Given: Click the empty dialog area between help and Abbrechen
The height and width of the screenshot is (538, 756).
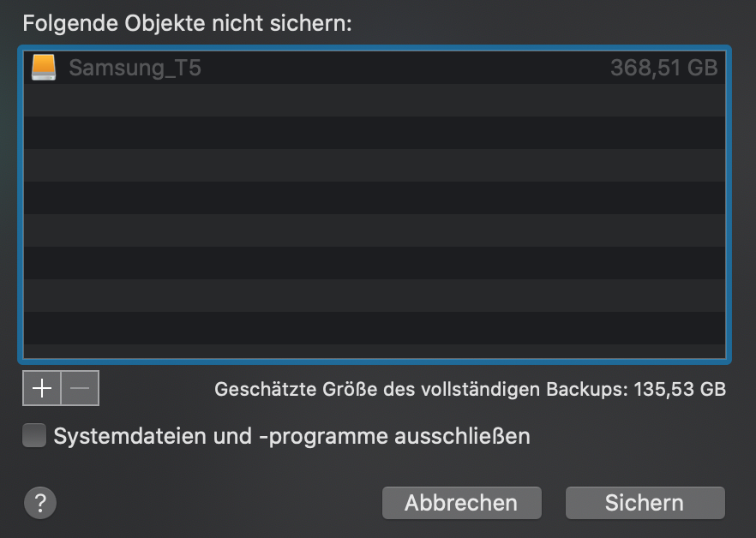Looking at the screenshot, I should (x=214, y=503).
